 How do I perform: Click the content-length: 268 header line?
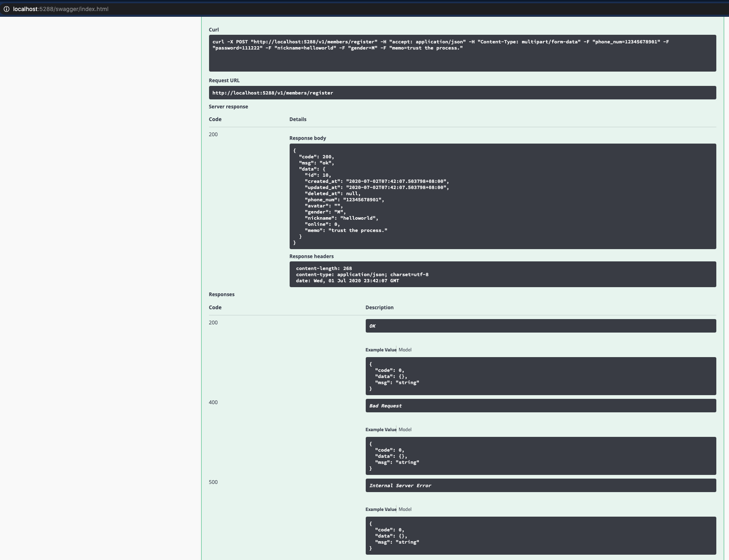coord(324,268)
